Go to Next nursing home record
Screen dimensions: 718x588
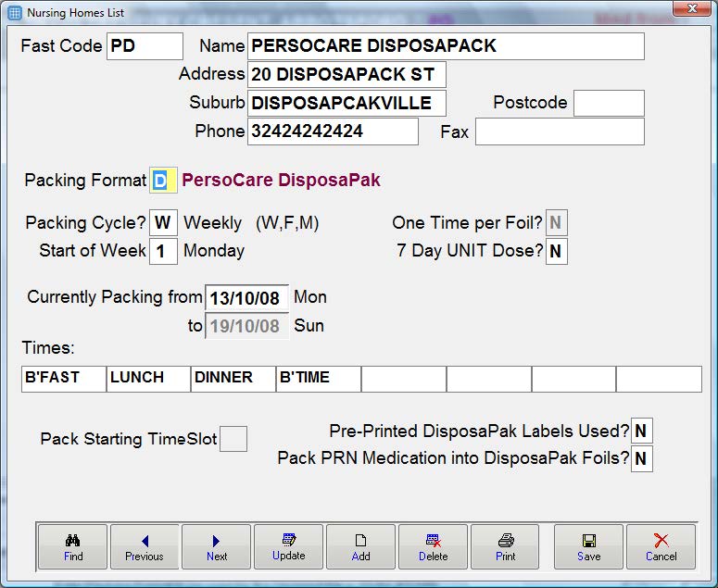click(x=217, y=547)
